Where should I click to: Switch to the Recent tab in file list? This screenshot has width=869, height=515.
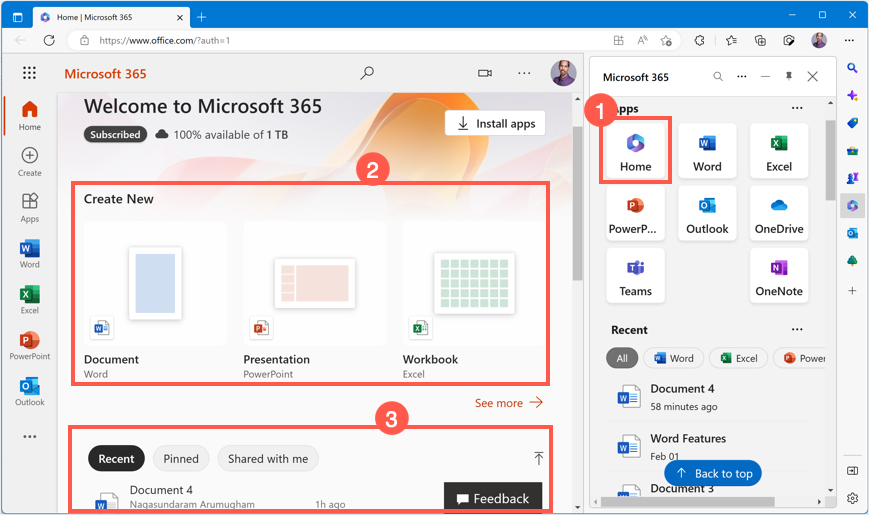click(116, 458)
